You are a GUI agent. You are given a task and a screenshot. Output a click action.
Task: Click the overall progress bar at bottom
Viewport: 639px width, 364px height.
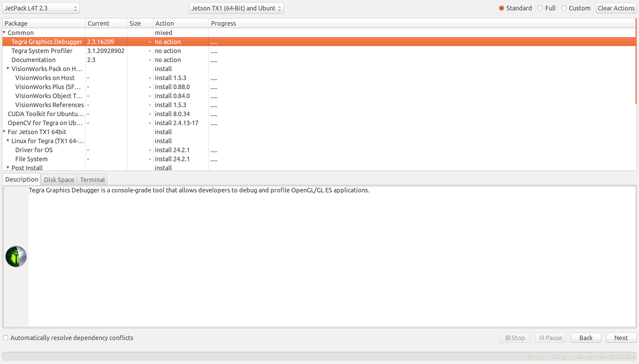click(319, 356)
